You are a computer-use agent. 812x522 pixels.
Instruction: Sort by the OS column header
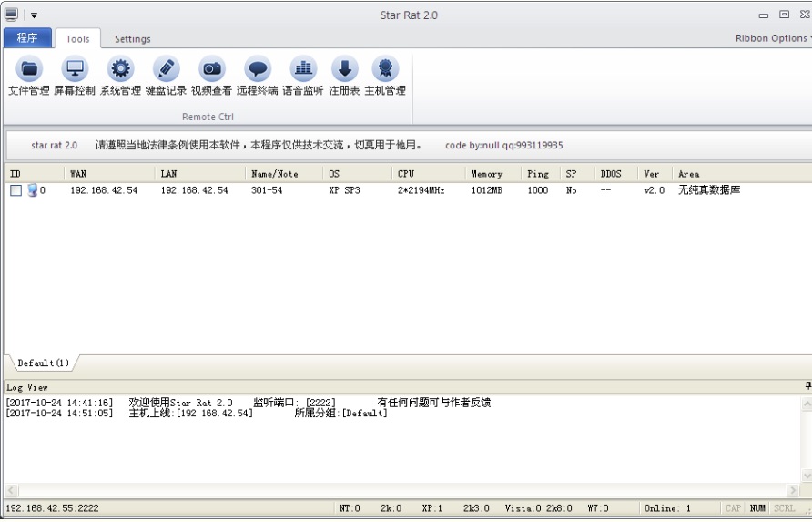pos(358,174)
